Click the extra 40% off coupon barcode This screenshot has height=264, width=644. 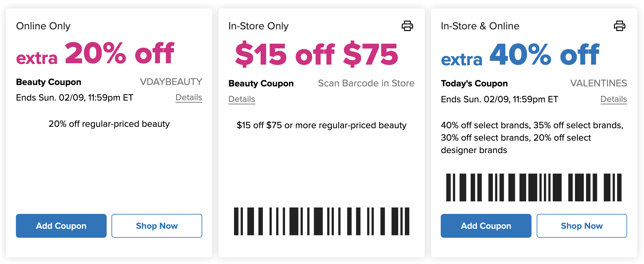coord(534,187)
